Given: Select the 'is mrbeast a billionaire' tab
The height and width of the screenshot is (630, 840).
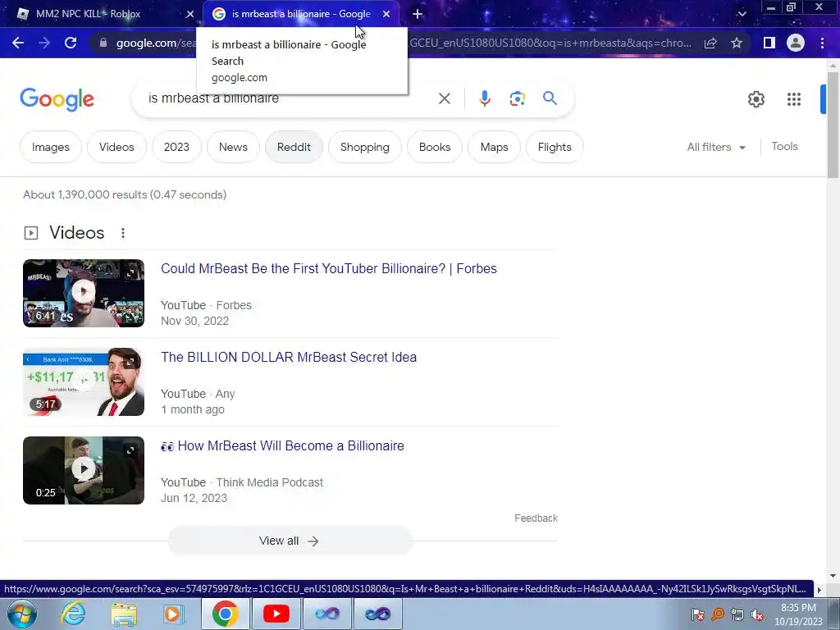Looking at the screenshot, I should pos(301,14).
